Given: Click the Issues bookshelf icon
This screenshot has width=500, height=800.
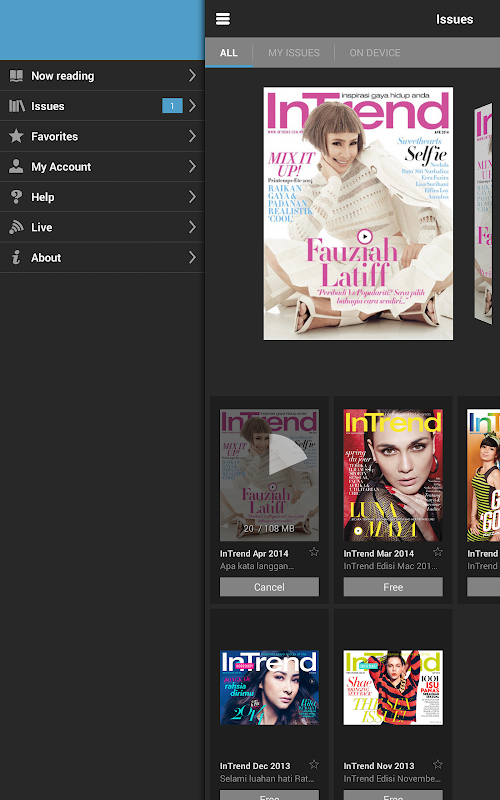Looking at the screenshot, I should [16, 106].
